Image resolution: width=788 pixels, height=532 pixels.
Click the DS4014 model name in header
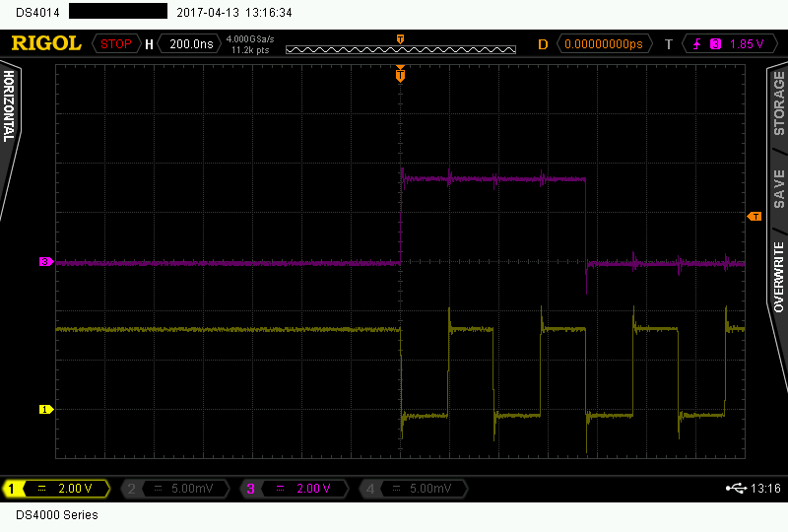37,13
